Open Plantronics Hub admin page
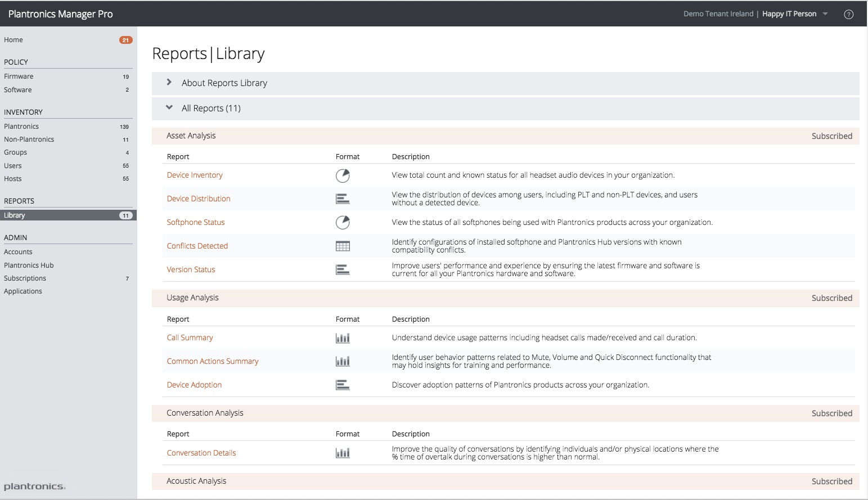 [29, 265]
